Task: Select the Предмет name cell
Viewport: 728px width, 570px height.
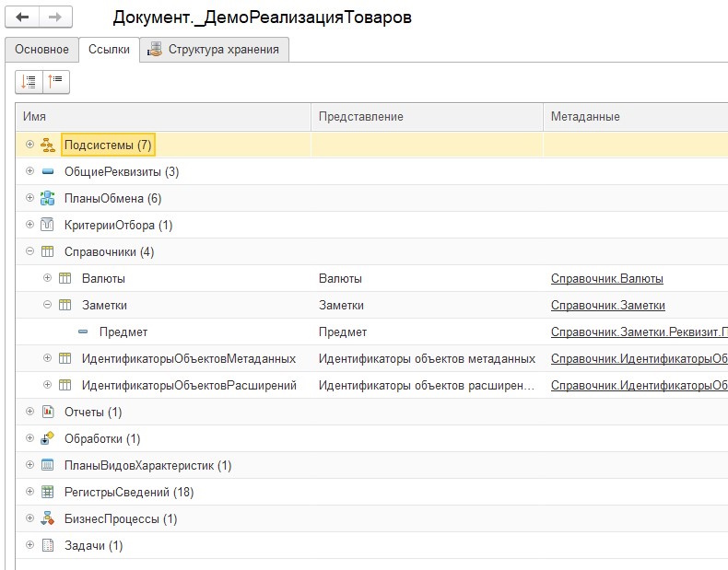Action: (x=123, y=332)
